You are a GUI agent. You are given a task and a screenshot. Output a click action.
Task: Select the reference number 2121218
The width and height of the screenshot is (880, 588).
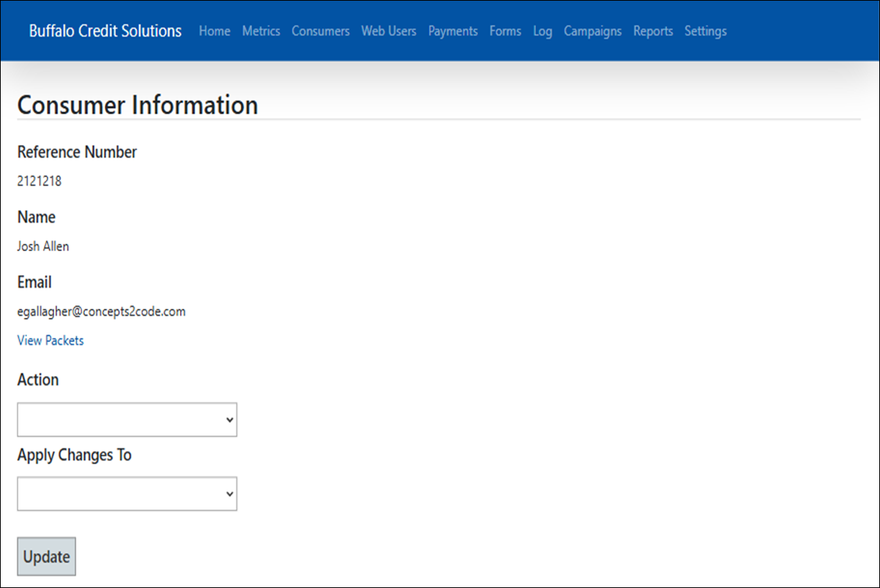point(40,182)
